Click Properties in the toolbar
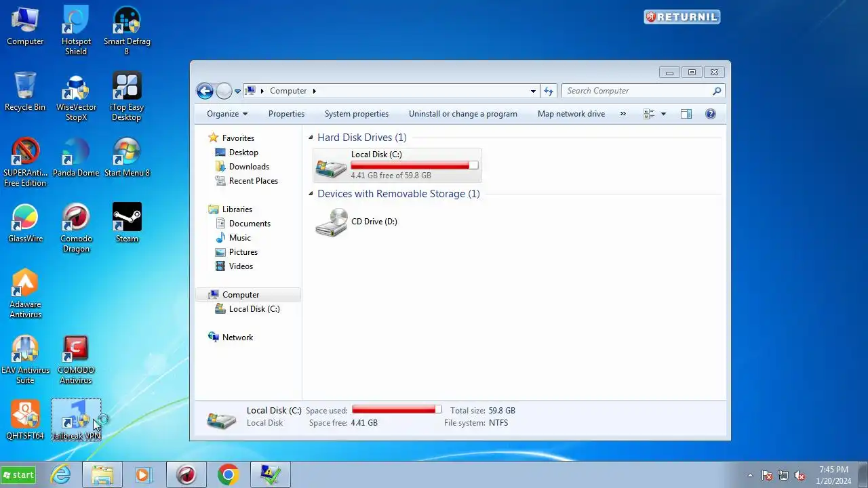Viewport: 868px width, 488px height. tap(286, 114)
